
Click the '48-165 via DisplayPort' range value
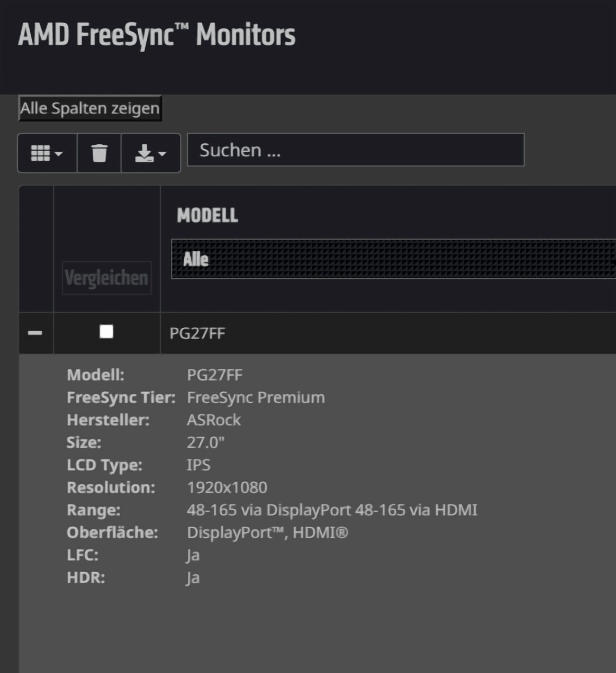click(269, 510)
